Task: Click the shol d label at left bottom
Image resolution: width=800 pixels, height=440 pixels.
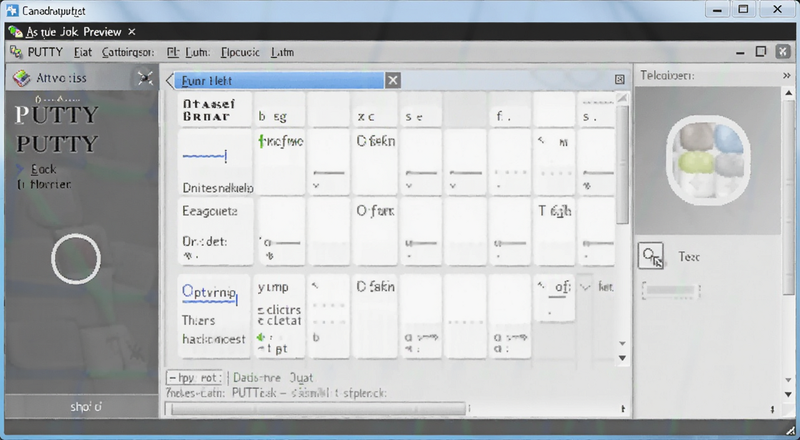Action: coord(86,407)
